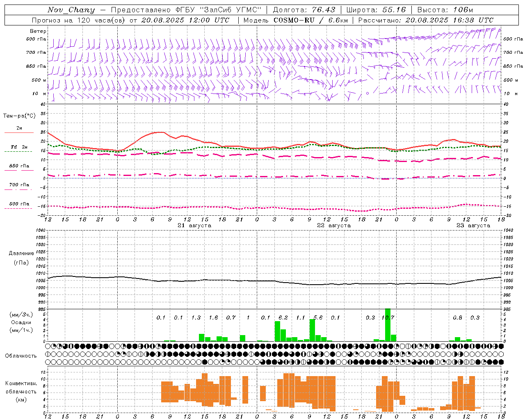Click the "Прогноз на 120 часа(ов)" text
Image resolution: width=525 pixels, height=420 pixels.
click(79, 20)
